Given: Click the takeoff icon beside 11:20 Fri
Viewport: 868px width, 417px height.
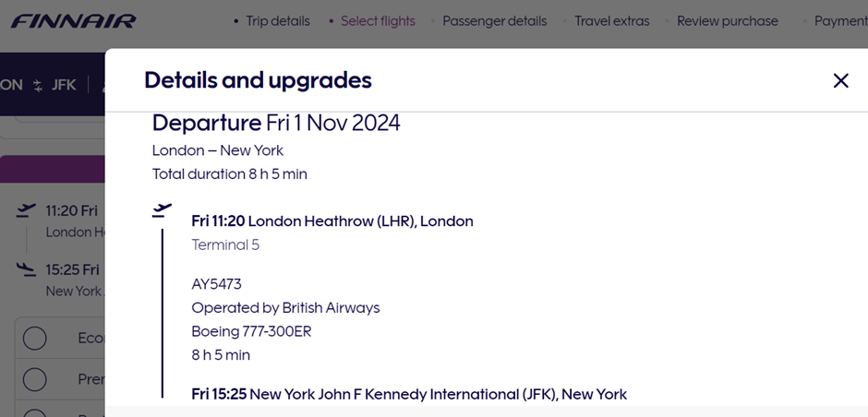Looking at the screenshot, I should [x=27, y=211].
